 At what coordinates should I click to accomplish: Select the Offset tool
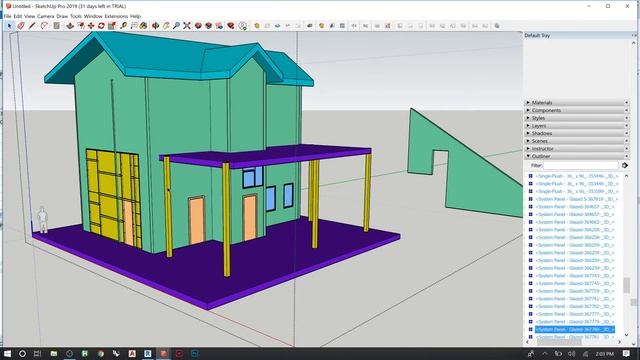(x=81, y=26)
